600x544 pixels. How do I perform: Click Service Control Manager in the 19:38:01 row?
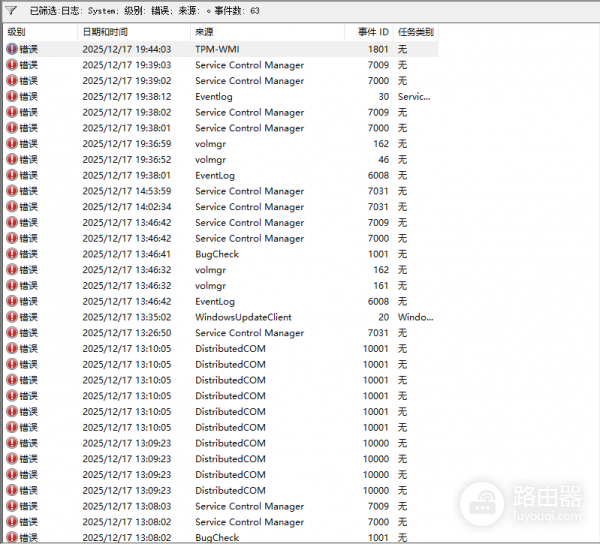(249, 128)
